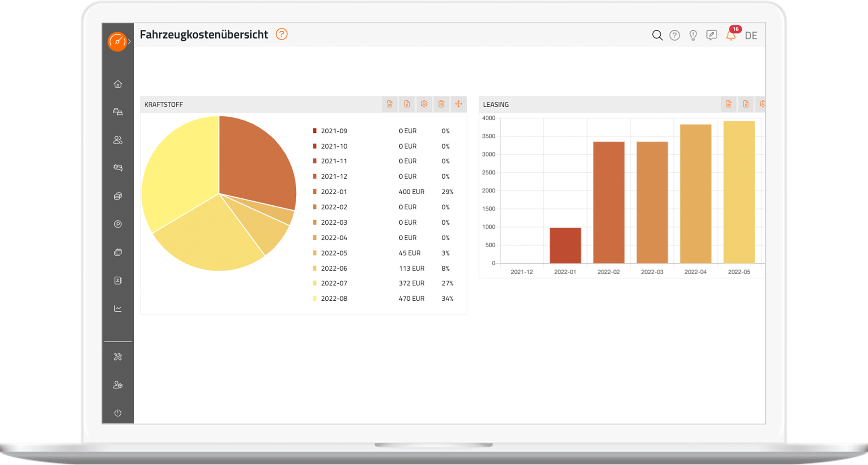Click the power logout icon
The width and height of the screenshot is (868, 465).
(x=118, y=413)
